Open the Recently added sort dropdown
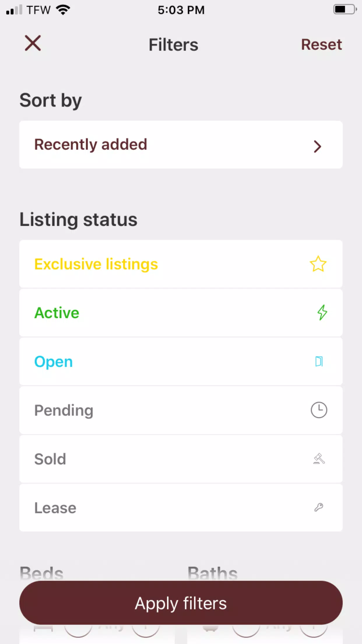The image size is (362, 644). tap(181, 145)
